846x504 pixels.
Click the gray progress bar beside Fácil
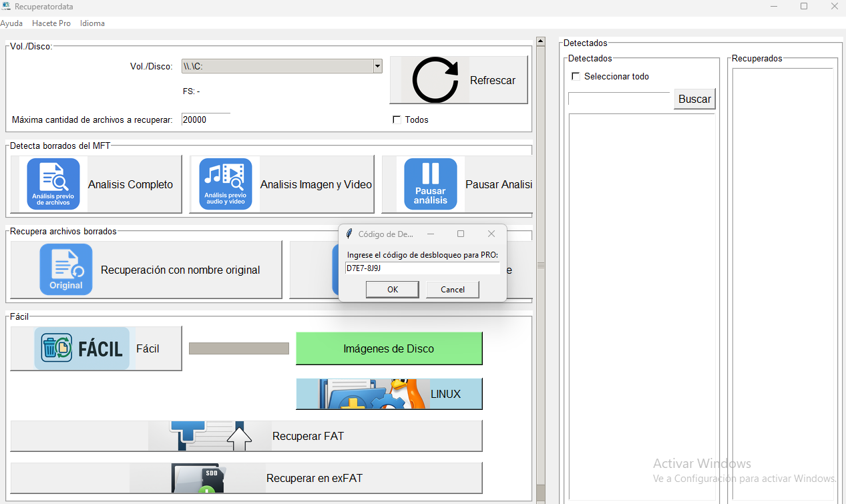(239, 348)
